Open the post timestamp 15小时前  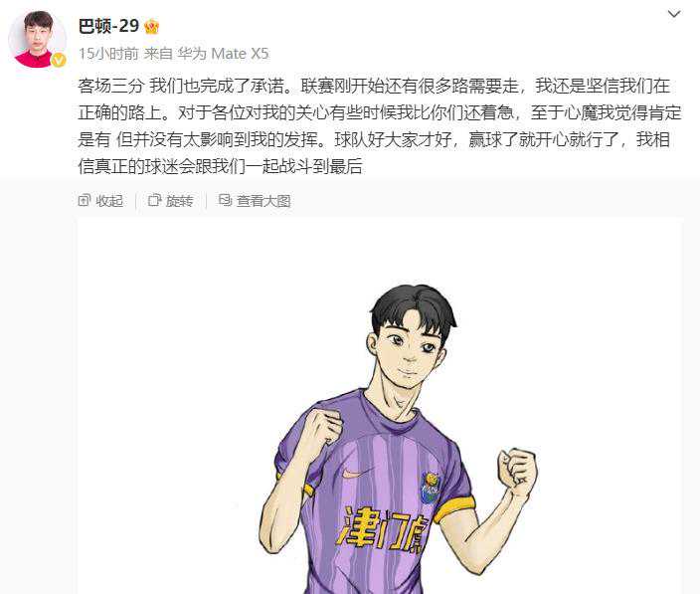point(108,54)
